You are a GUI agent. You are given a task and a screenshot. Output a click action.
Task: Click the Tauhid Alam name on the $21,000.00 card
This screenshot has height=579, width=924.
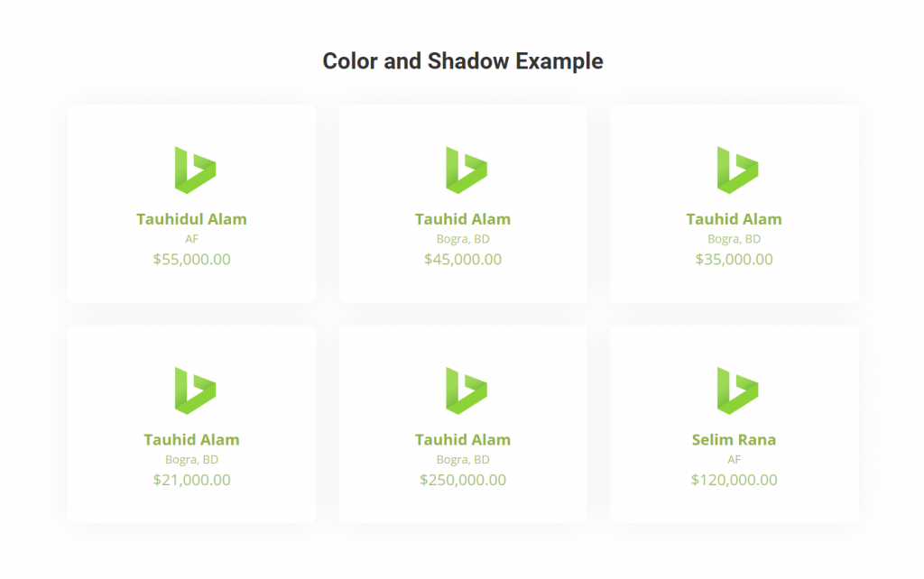click(x=191, y=439)
